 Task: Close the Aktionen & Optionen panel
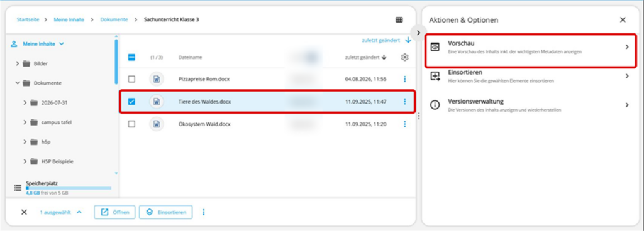(623, 19)
